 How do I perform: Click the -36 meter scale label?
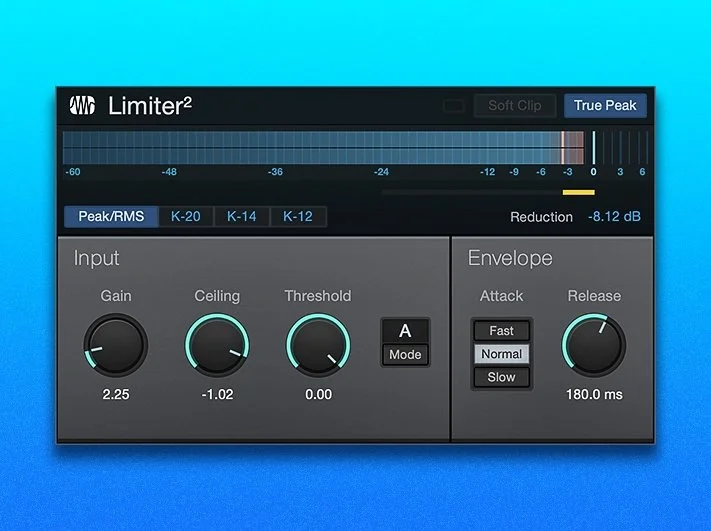[275, 172]
